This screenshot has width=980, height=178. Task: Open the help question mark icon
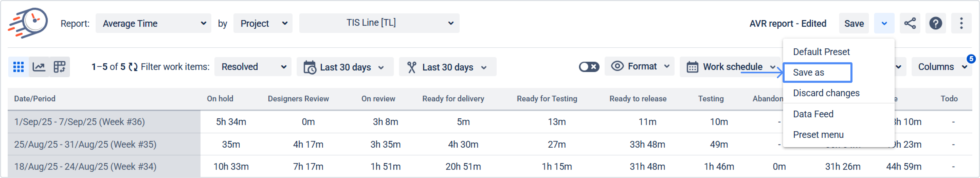[x=936, y=23]
